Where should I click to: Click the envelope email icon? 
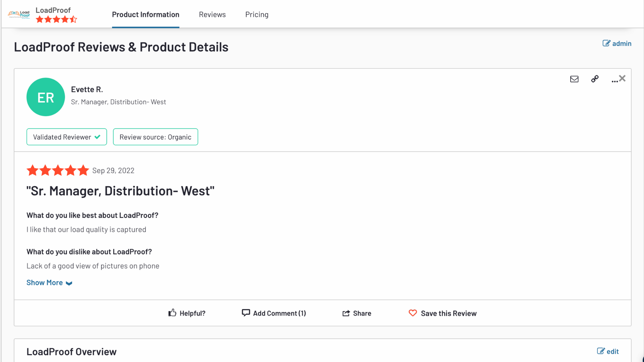pyautogui.click(x=574, y=79)
